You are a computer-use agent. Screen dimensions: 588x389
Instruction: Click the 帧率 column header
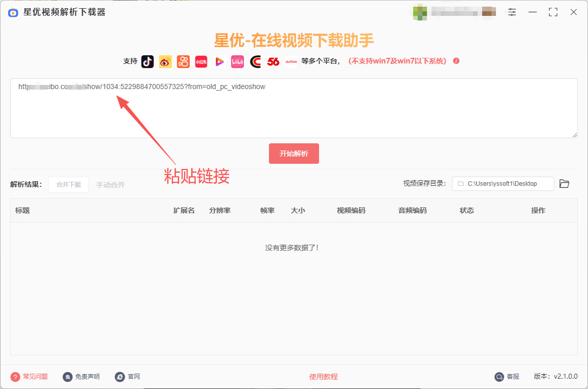267,211
